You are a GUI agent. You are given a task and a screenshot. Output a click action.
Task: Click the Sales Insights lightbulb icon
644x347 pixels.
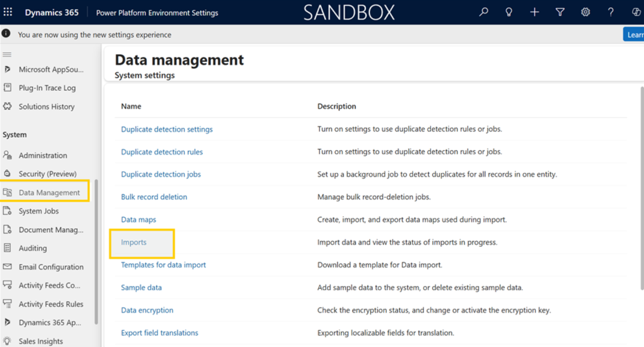coord(7,341)
